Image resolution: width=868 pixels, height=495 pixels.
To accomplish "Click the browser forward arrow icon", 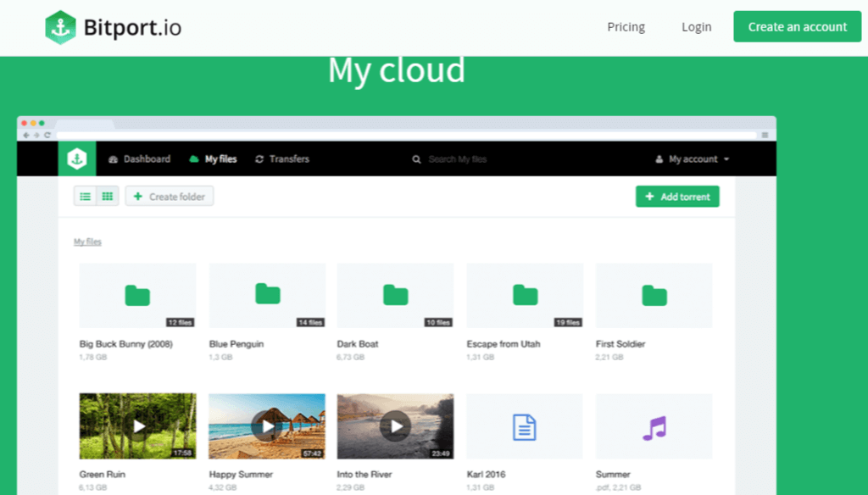I will (x=36, y=135).
